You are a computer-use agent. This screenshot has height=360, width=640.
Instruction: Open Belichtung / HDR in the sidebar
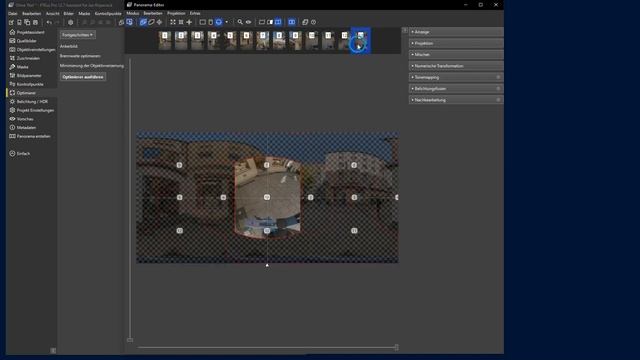[28, 102]
